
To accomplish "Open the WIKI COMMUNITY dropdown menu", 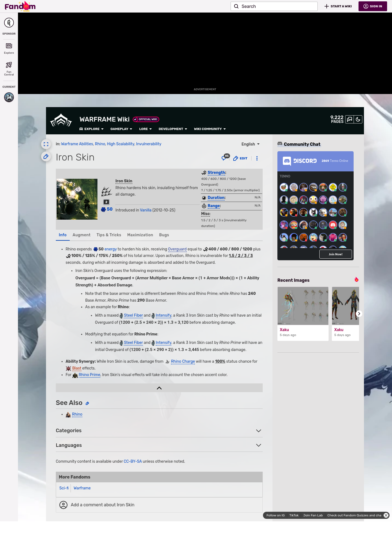I will click(x=210, y=129).
